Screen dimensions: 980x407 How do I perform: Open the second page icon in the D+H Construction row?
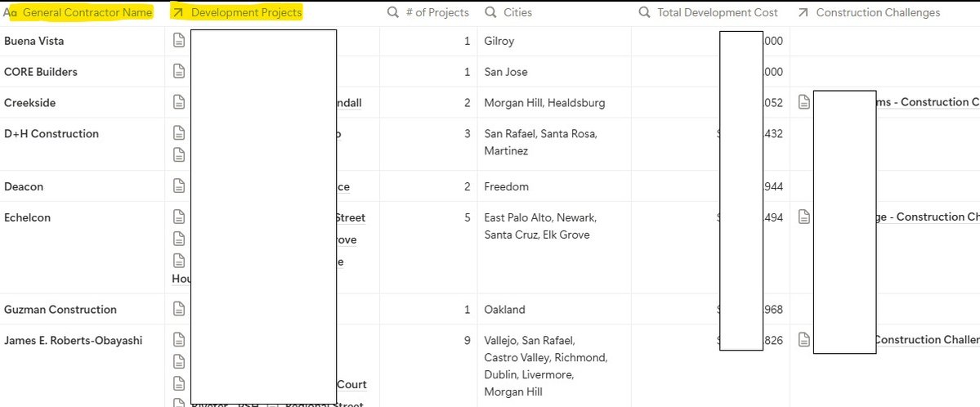179,154
